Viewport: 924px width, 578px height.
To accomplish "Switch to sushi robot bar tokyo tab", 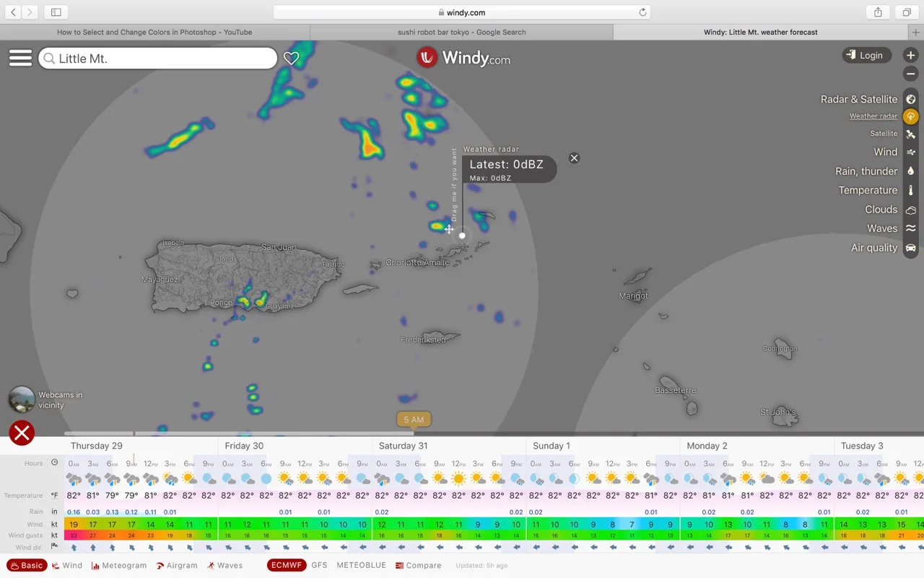I will [462, 32].
